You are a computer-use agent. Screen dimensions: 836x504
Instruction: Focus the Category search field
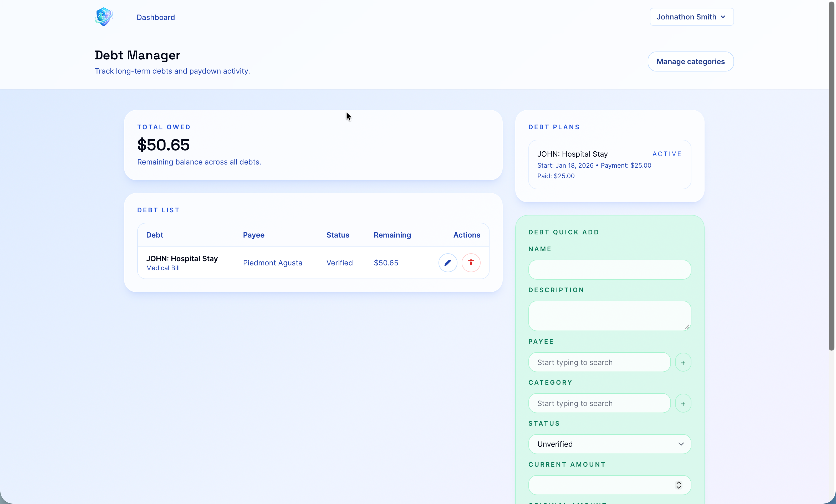599,403
